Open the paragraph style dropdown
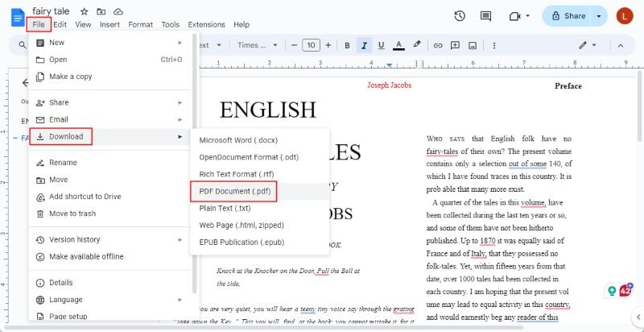644x332 pixels. coord(211,45)
